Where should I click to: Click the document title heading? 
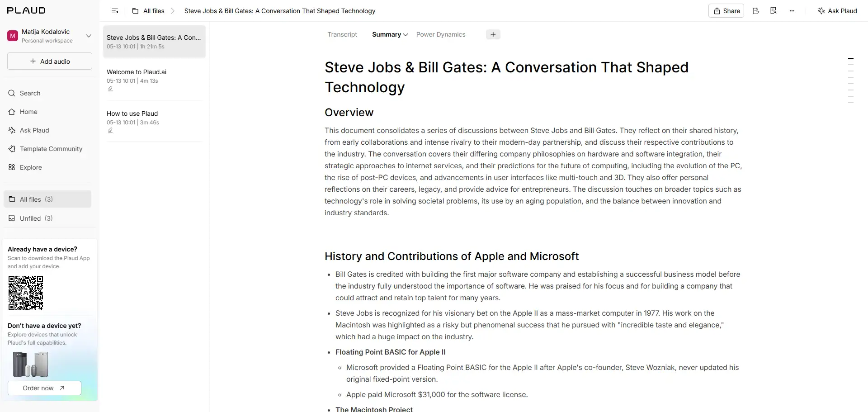(506, 77)
